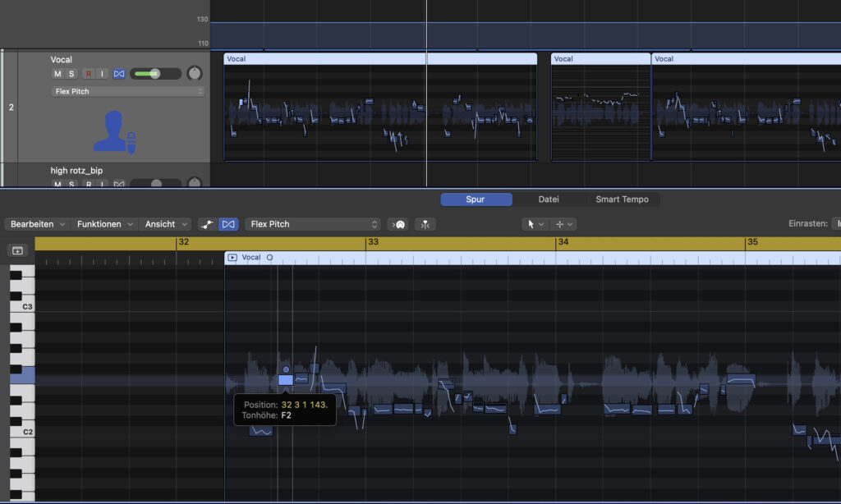Click the tempo value 110
Screen dimensions: 841x504
point(203,44)
